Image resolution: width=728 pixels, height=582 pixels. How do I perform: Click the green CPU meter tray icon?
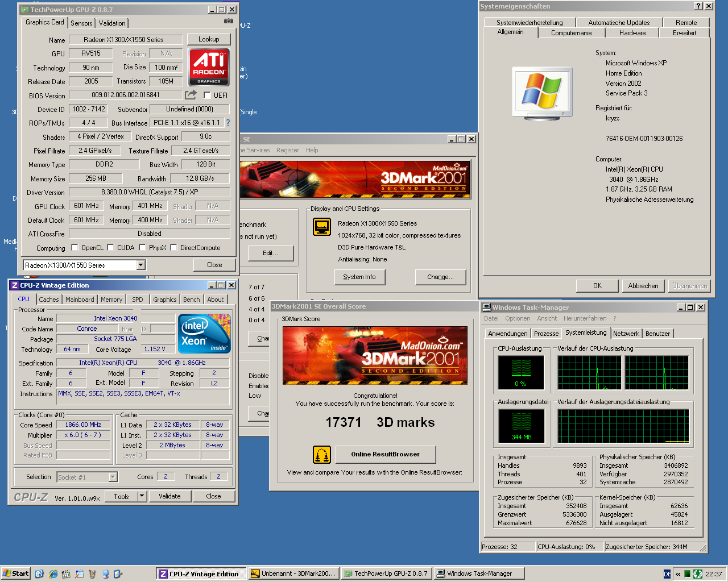coord(687,574)
